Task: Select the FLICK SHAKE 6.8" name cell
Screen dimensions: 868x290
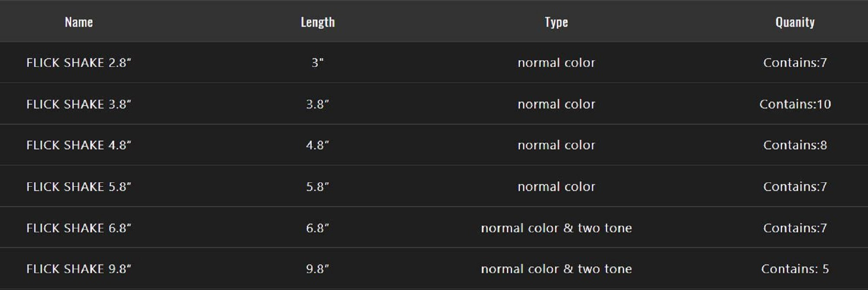Action: (x=79, y=228)
